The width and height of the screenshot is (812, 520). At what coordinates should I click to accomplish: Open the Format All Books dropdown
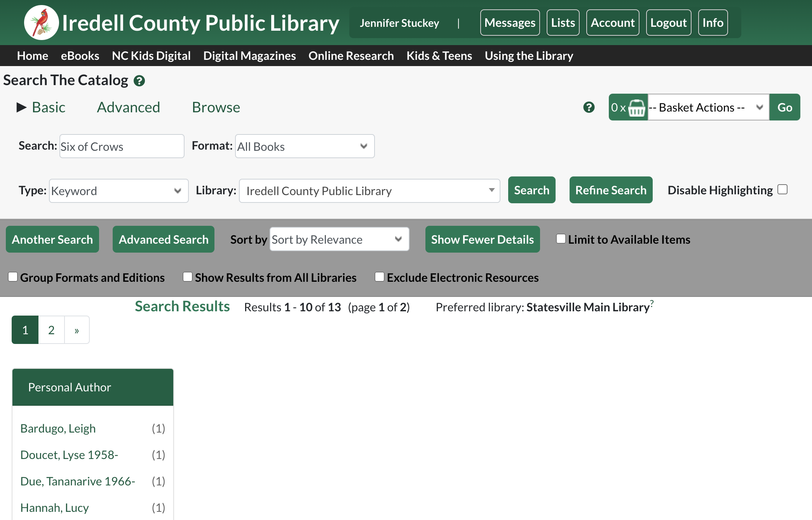point(305,146)
